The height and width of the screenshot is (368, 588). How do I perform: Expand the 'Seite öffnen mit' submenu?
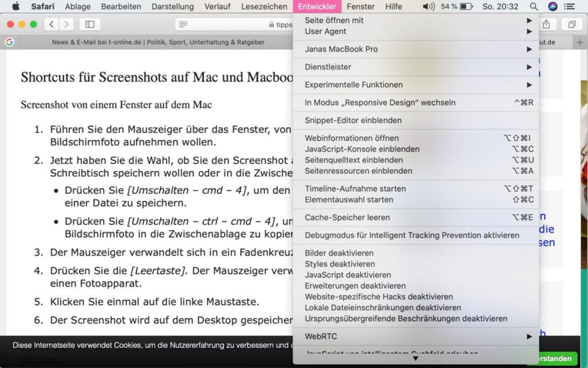pos(416,20)
